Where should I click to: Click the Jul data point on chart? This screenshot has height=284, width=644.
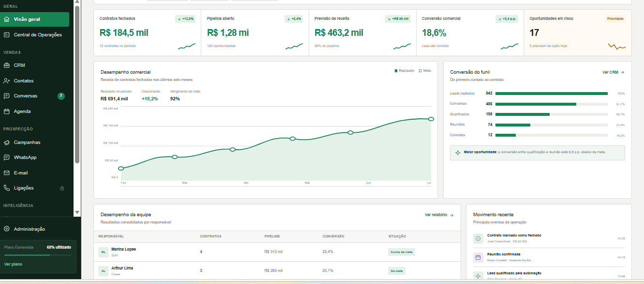431,119
